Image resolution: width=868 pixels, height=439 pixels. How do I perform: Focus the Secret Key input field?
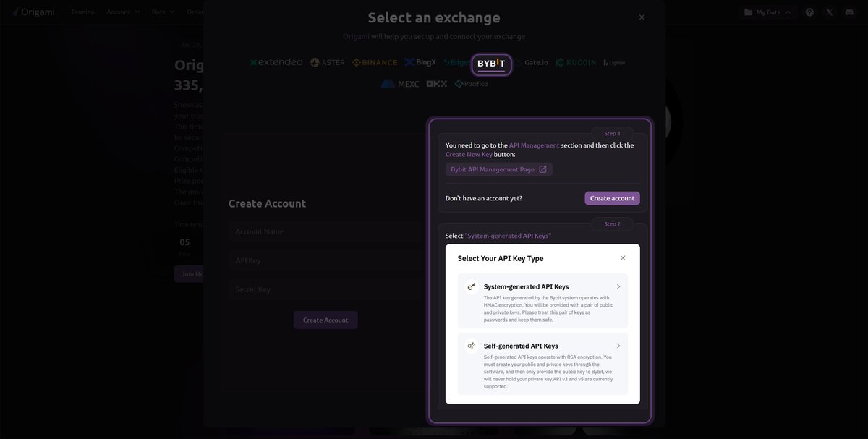coord(325,289)
